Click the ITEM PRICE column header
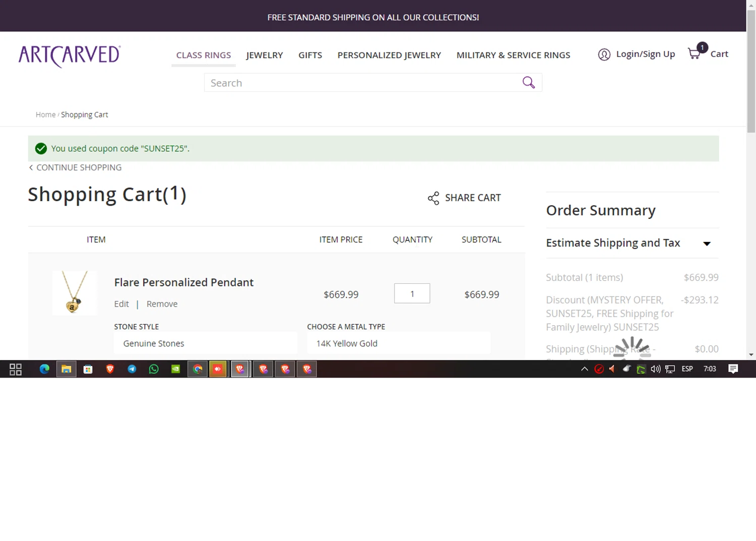This screenshot has width=756, height=541. (341, 239)
